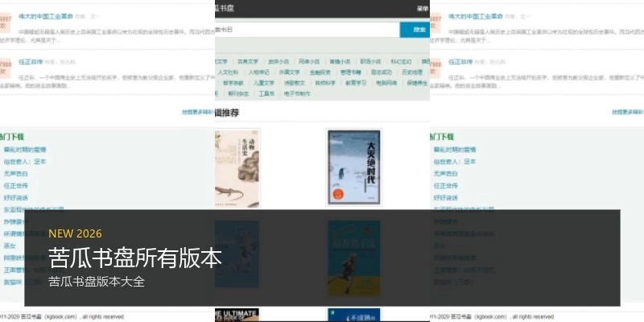This screenshot has height=322, width=644.
Task: Go to 教育学习 category
Action: pos(356,83)
